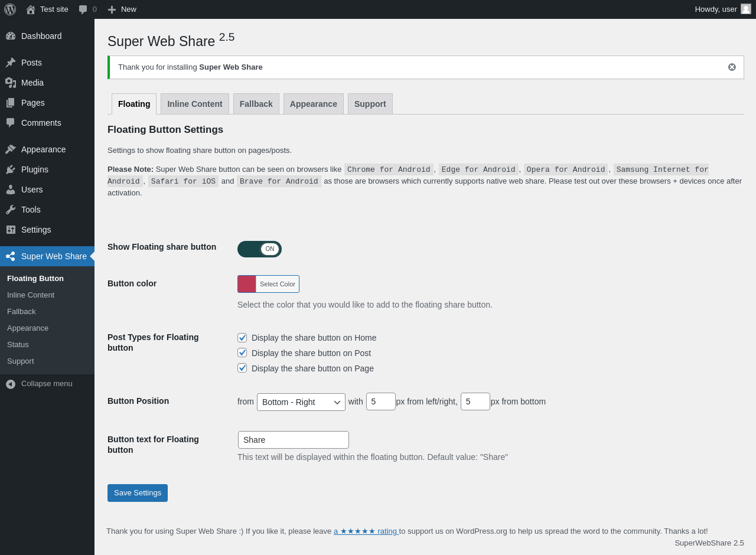
Task: Click the Super Web Share share icon
Action: pos(11,256)
